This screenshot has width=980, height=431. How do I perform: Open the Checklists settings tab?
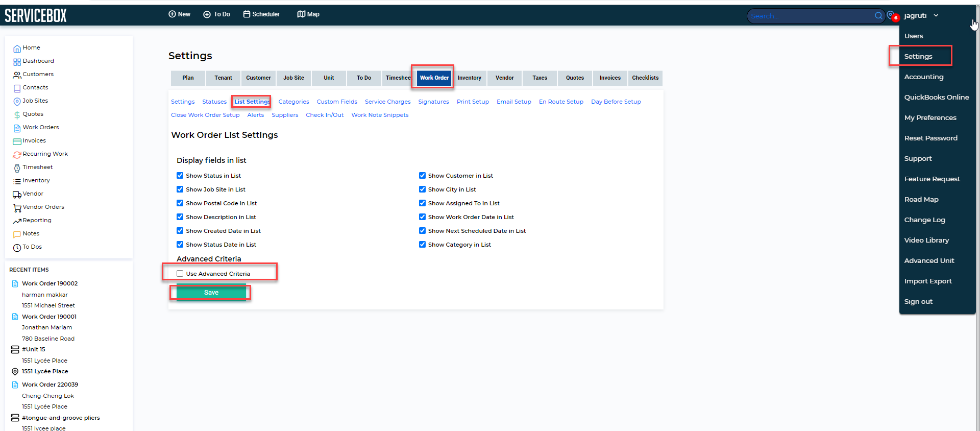tap(645, 78)
